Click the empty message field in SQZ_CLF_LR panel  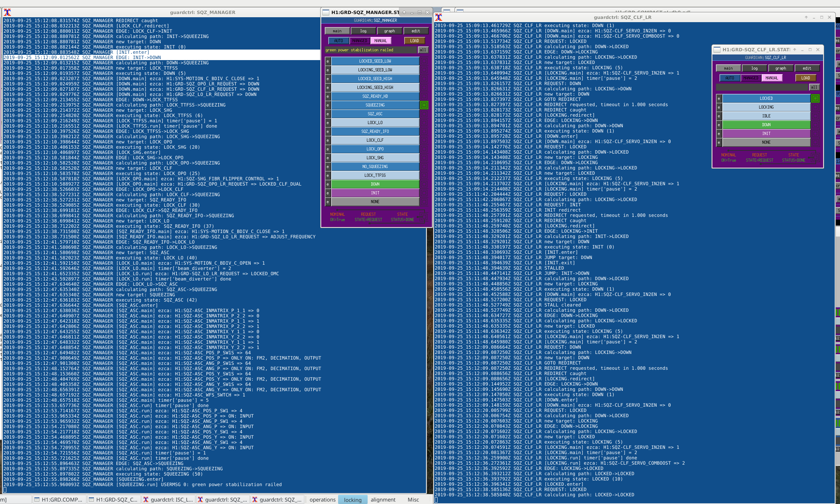coord(762,87)
